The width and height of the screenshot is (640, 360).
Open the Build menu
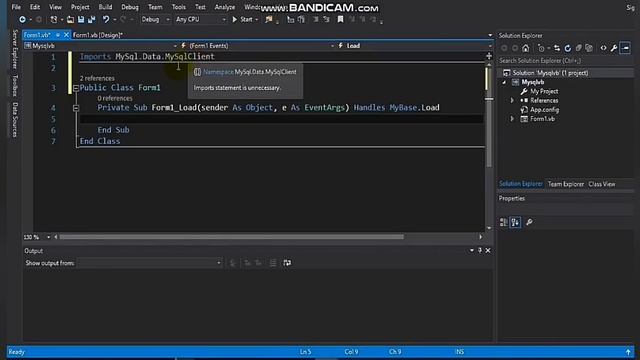(x=105, y=7)
